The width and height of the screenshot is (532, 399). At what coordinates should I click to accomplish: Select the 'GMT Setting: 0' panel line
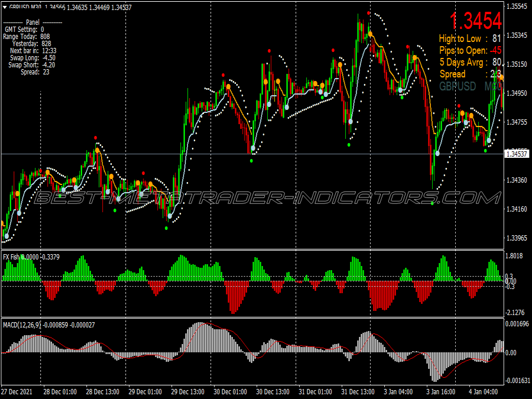pos(24,30)
